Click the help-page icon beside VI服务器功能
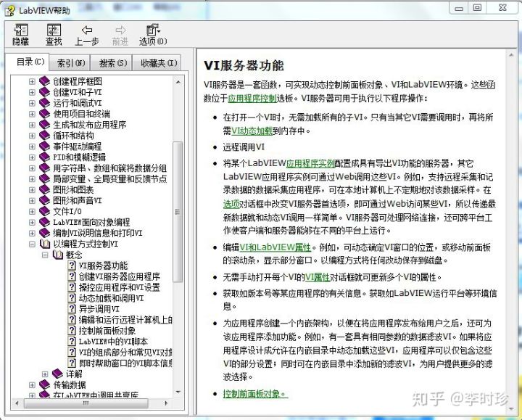Image resolution: width=522 pixels, height=420 pixels. (72, 265)
